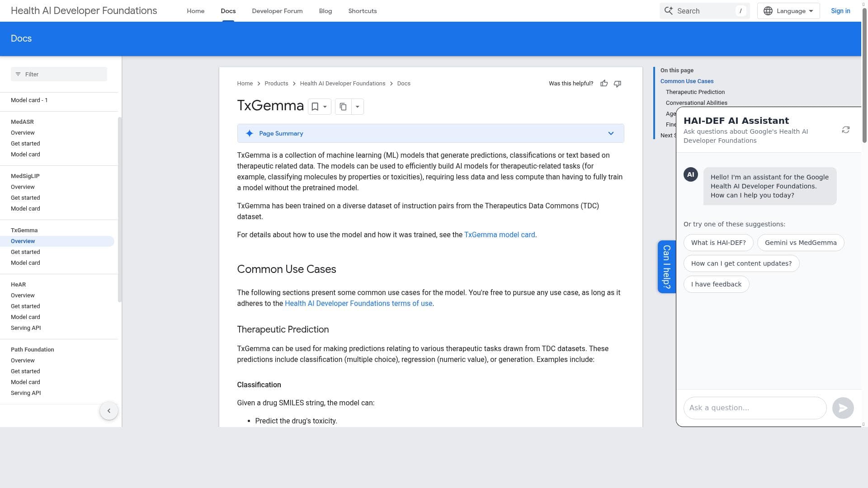This screenshot has width=868, height=488.
Task: Open the TxGemma Model card in the sidebar
Action: (x=25, y=263)
